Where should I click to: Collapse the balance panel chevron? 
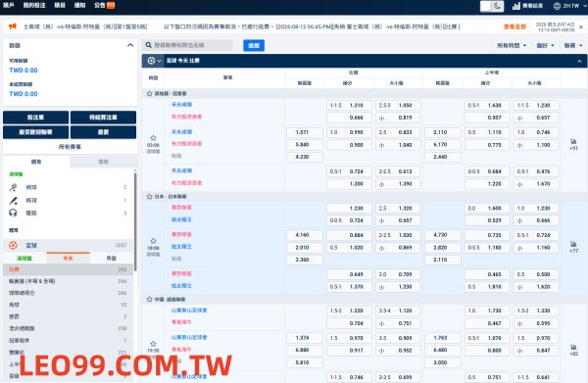pos(130,45)
